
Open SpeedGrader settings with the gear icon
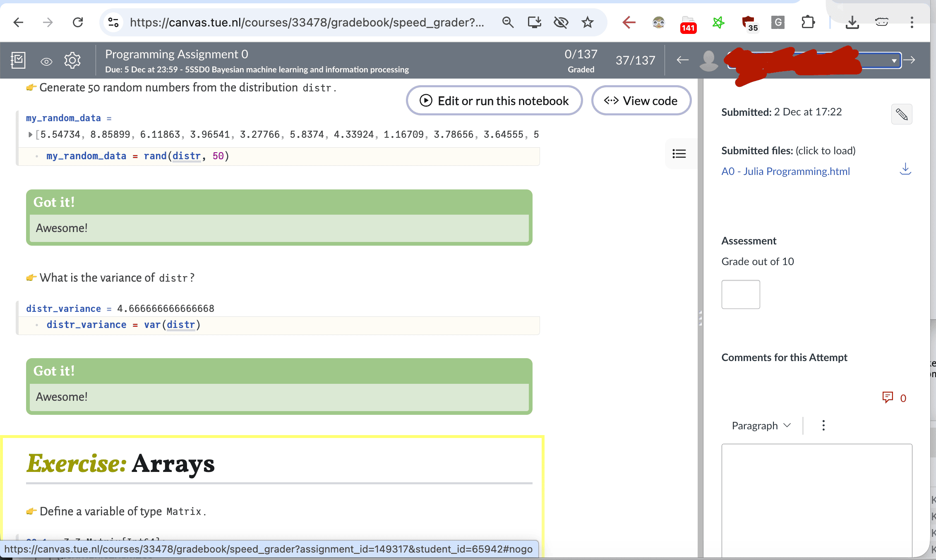(73, 60)
